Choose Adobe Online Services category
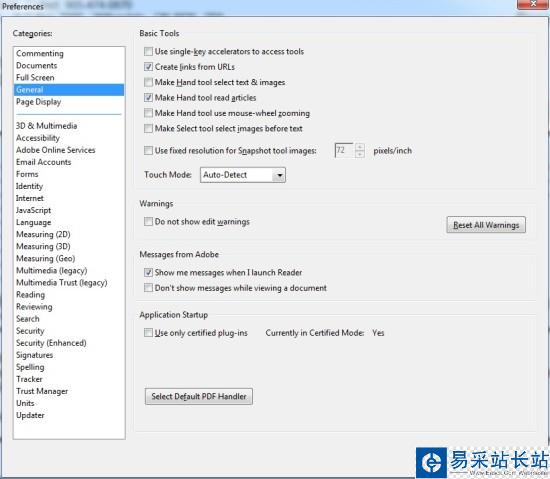This screenshot has height=479, width=550. coord(69,150)
